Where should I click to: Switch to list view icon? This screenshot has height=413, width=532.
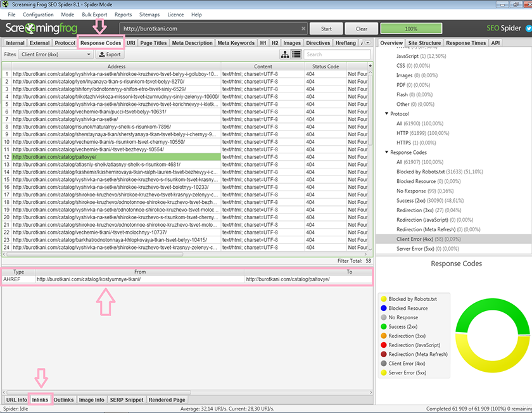[296, 54]
